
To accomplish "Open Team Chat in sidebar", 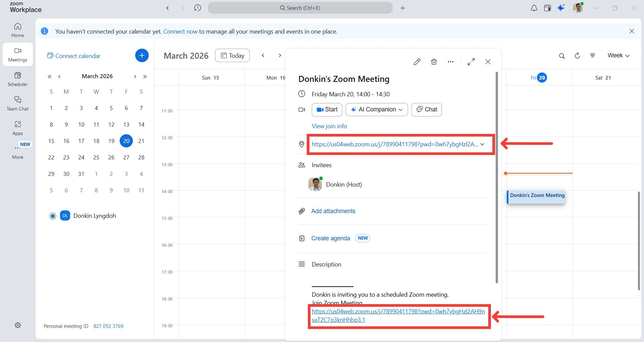I will (18, 103).
